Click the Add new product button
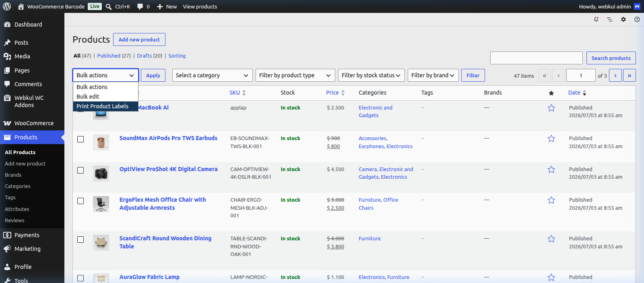Image resolution: width=644 pixels, height=283 pixels. [139, 39]
